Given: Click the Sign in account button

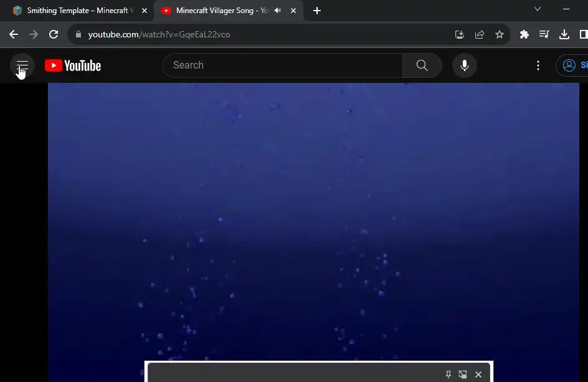Looking at the screenshot, I should (572, 65).
